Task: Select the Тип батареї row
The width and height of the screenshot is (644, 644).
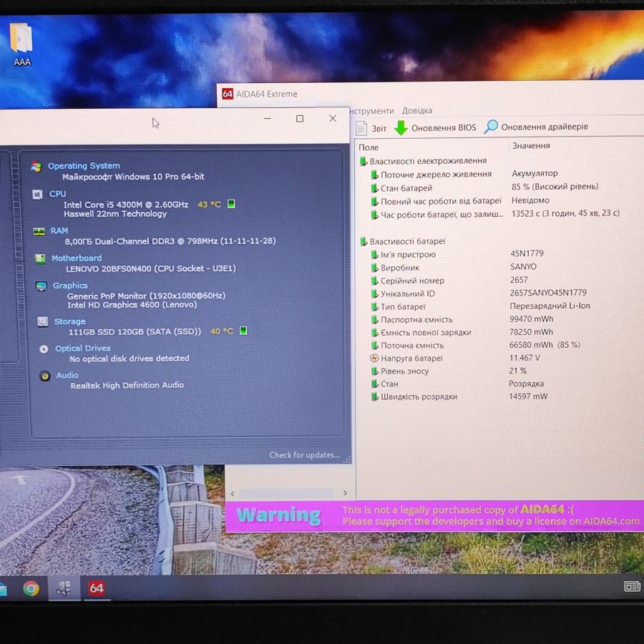Action: click(x=480, y=306)
